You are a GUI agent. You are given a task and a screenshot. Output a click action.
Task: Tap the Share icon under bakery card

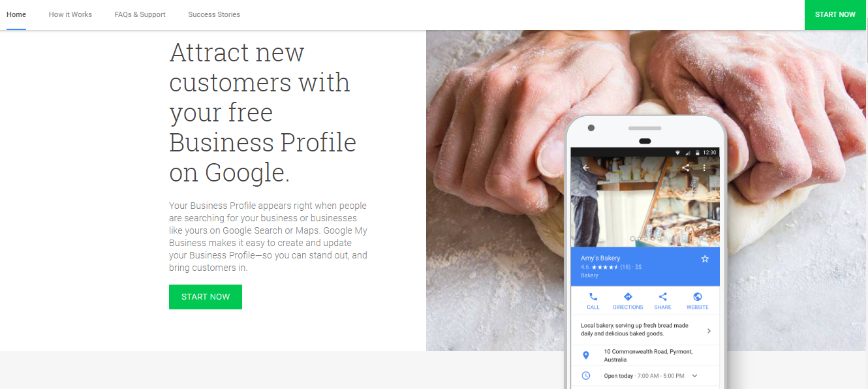click(662, 297)
